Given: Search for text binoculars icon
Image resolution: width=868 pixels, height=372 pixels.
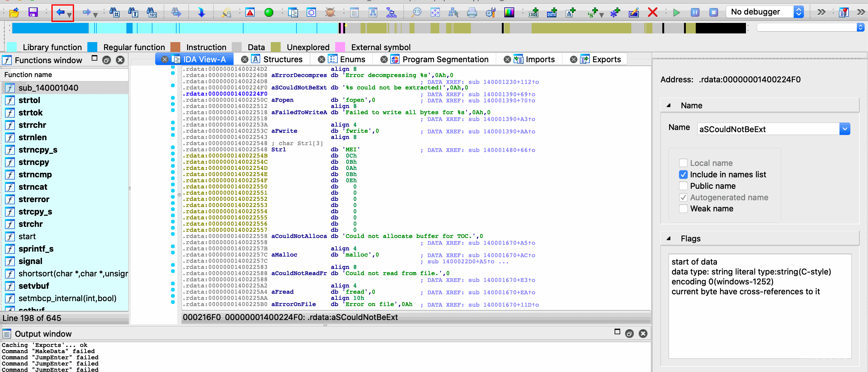Looking at the screenshot, I should point(133,12).
